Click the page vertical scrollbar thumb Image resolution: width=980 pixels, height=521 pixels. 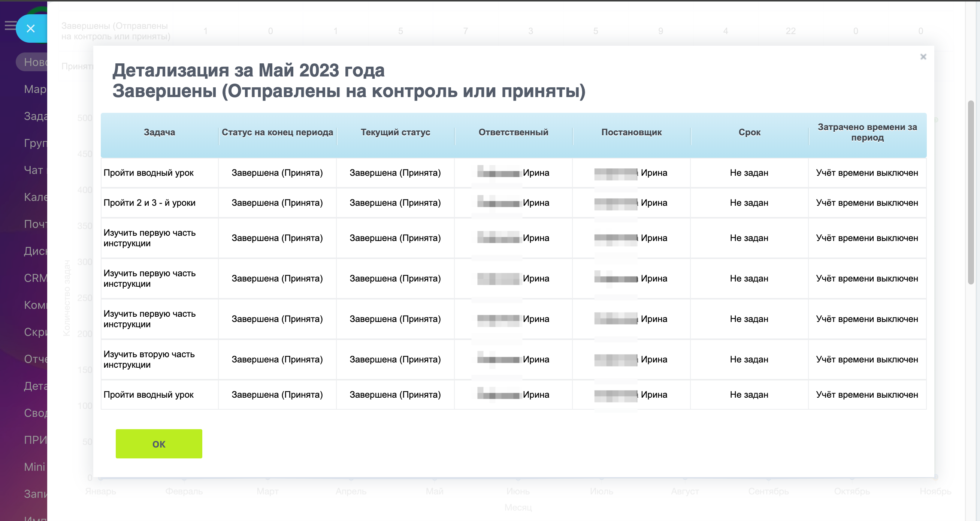(971, 192)
